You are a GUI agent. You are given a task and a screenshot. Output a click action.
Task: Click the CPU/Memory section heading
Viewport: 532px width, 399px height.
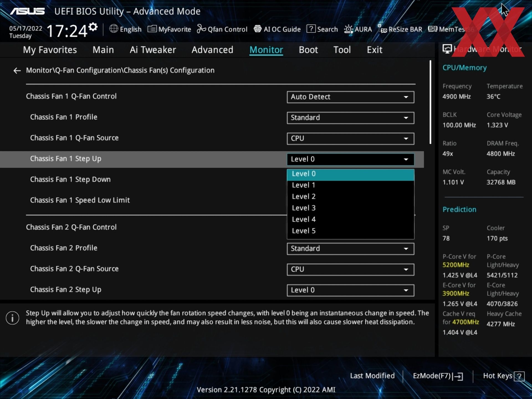(x=464, y=68)
